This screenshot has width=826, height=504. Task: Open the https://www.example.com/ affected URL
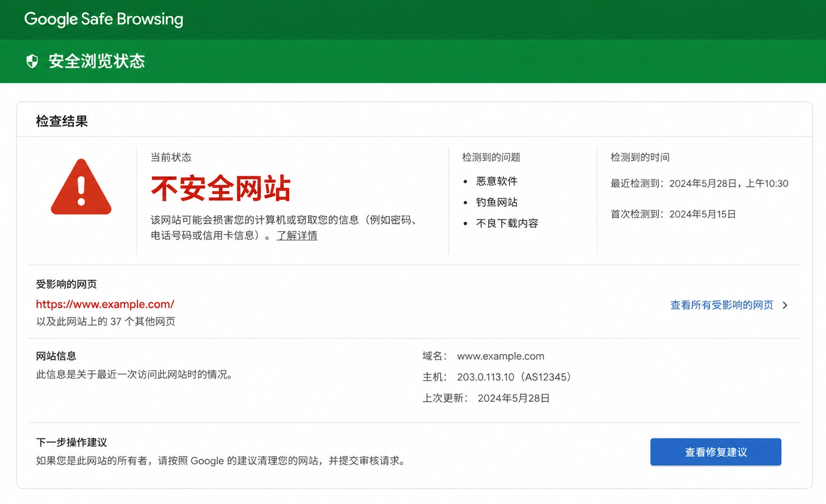[x=105, y=304]
